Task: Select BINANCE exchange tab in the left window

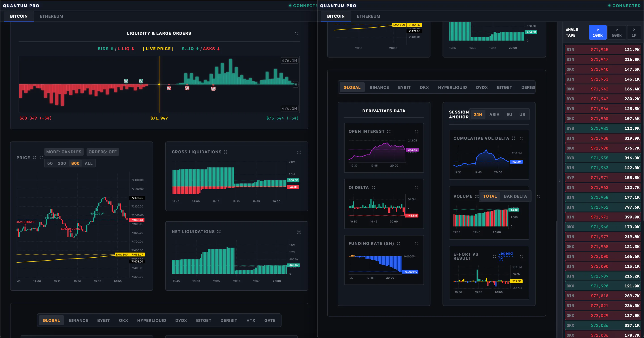Action: click(x=78, y=321)
